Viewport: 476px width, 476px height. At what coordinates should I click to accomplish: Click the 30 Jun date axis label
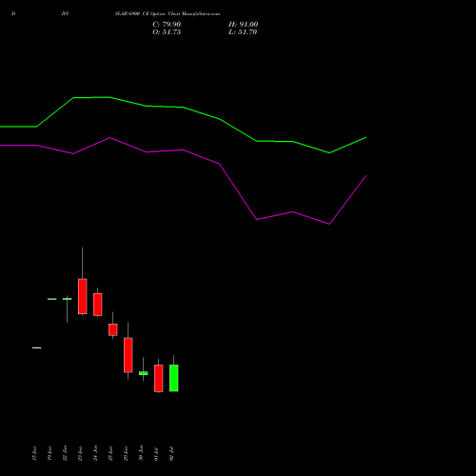click(141, 453)
